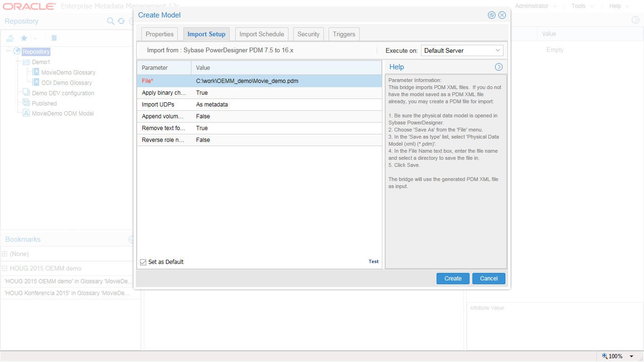Open the Execute on server dropdown
Viewport: 644px width, 362px height.
(462, 50)
